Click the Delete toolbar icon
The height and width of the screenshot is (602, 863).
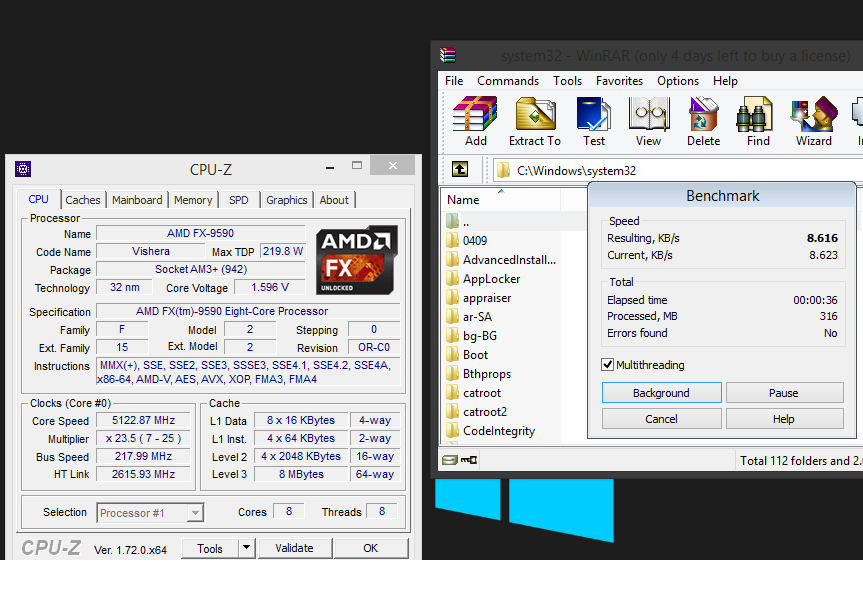(703, 114)
